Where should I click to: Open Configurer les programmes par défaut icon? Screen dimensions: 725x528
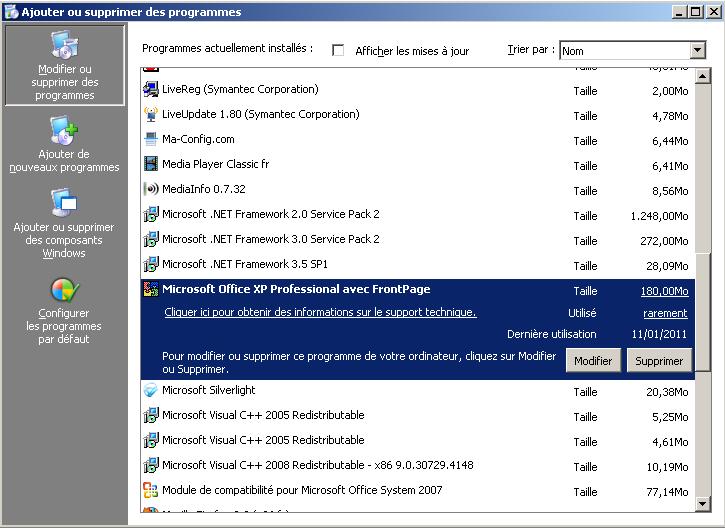pyautogui.click(x=64, y=289)
